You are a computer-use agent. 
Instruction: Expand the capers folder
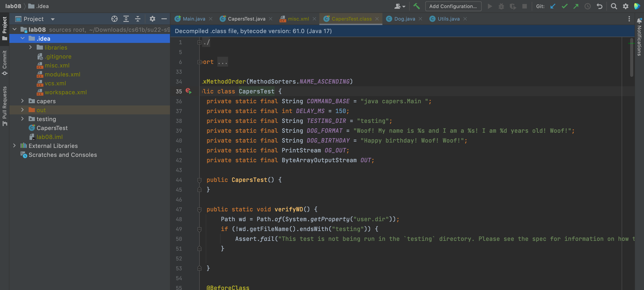pyautogui.click(x=23, y=101)
